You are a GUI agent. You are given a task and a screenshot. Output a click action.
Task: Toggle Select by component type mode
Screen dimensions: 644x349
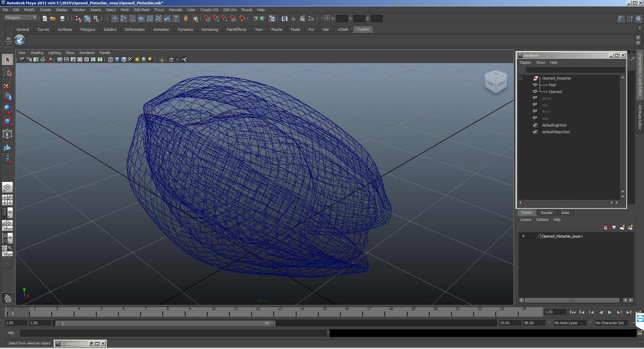[96, 18]
